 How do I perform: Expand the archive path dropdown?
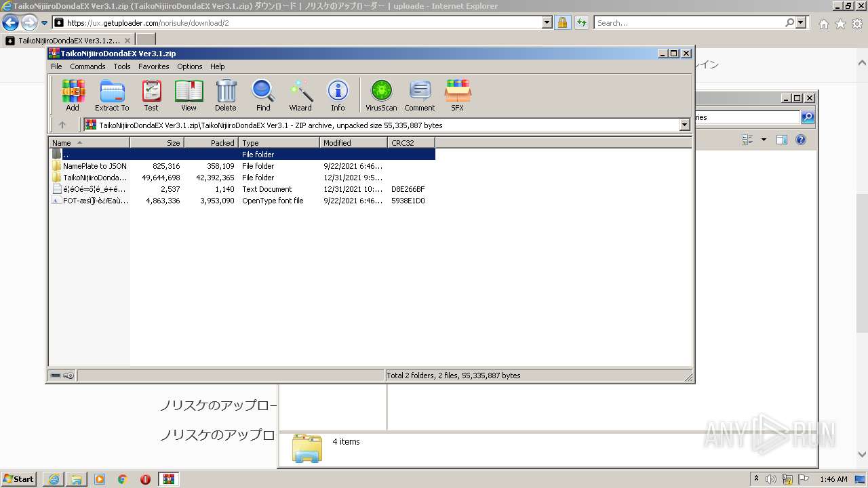click(x=684, y=125)
